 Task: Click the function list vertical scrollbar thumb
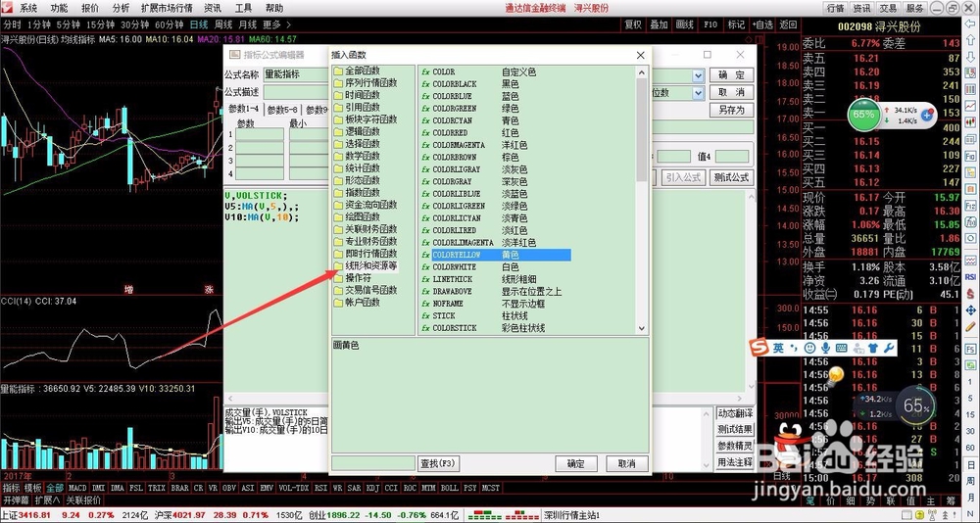641,129
